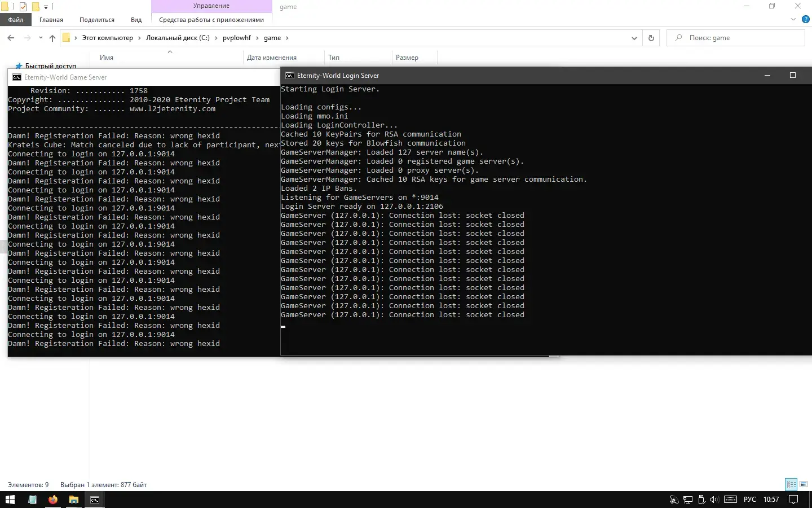The image size is (812, 508).
Task: Switch to the Вид ribbon tab
Action: pos(136,20)
